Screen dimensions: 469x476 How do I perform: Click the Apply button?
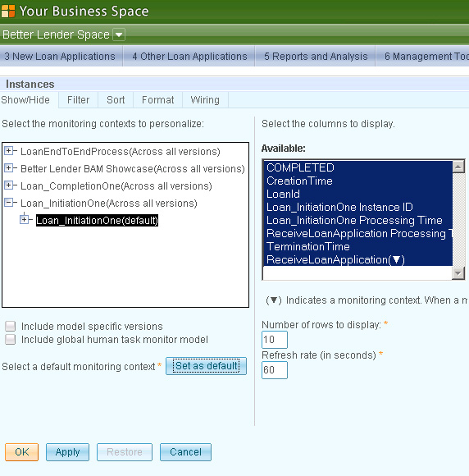[x=67, y=452]
